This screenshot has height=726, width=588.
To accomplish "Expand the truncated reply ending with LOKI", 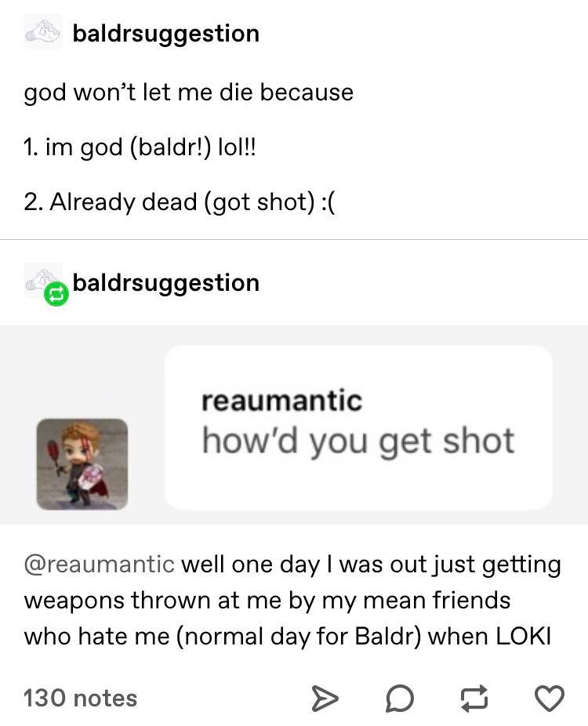I will pos(292,600).
